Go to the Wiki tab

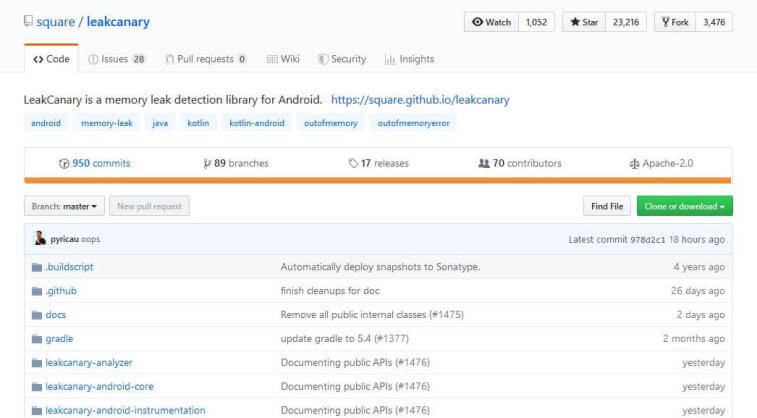283,59
